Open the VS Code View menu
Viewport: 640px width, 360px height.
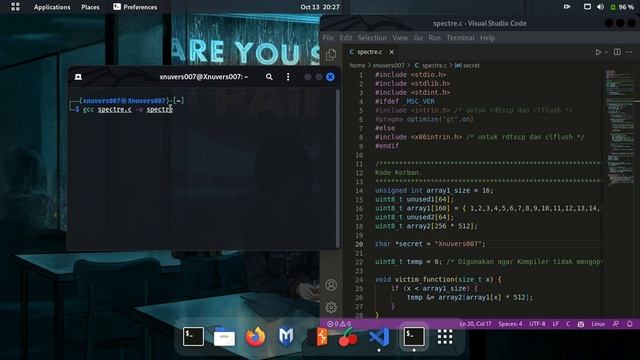[400, 38]
